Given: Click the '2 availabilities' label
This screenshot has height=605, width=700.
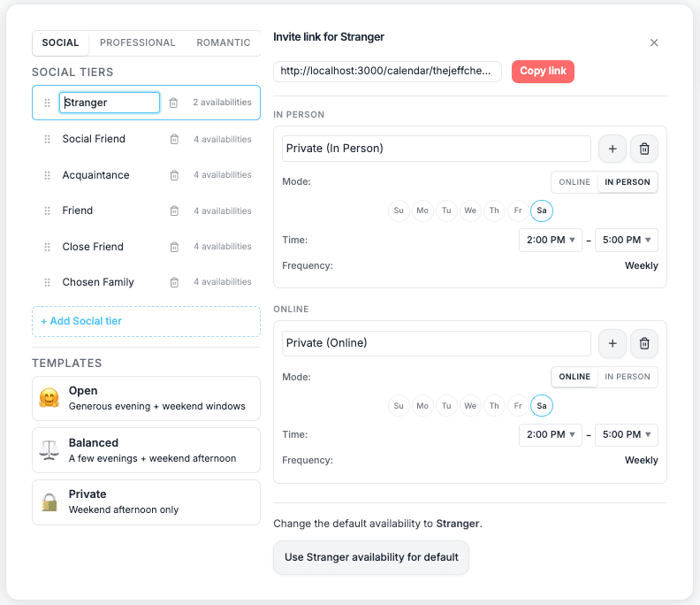Looking at the screenshot, I should [x=222, y=103].
